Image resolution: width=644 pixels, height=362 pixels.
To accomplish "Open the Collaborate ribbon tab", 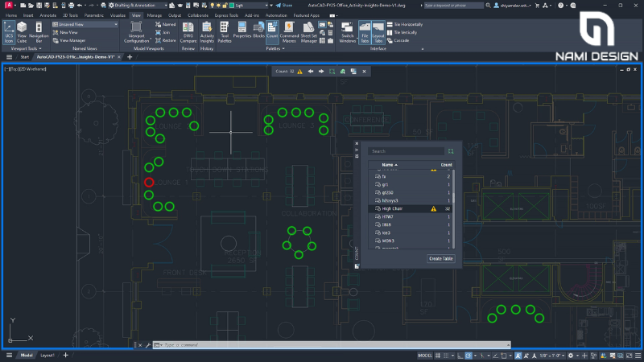I will click(198, 15).
